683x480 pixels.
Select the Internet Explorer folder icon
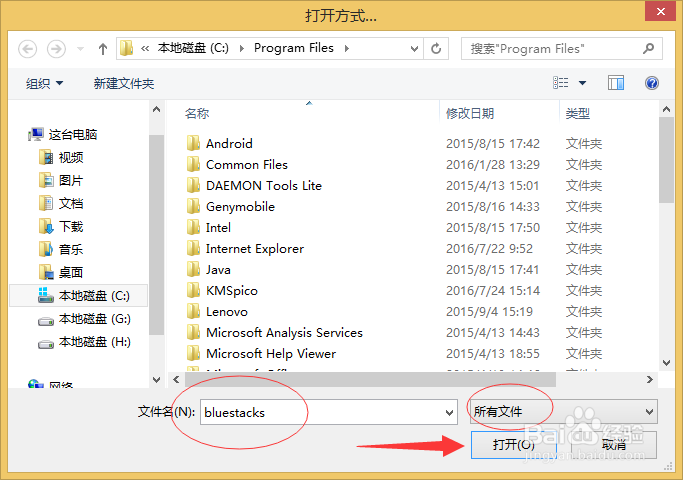point(193,248)
